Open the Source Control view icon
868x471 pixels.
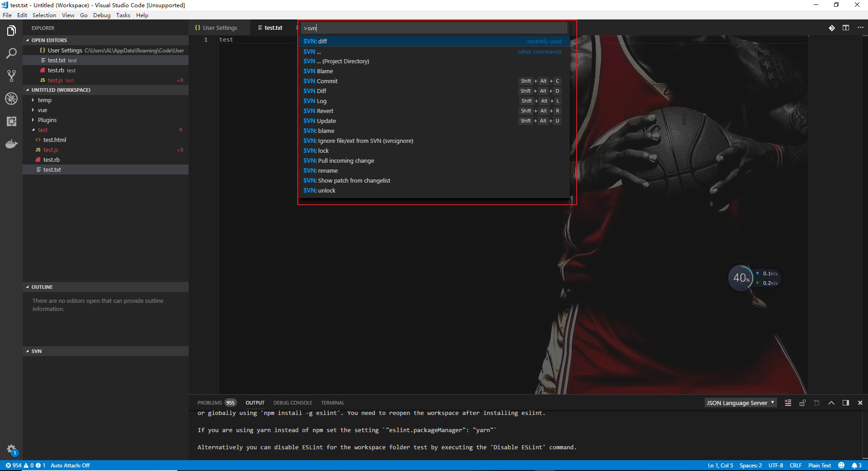11,76
